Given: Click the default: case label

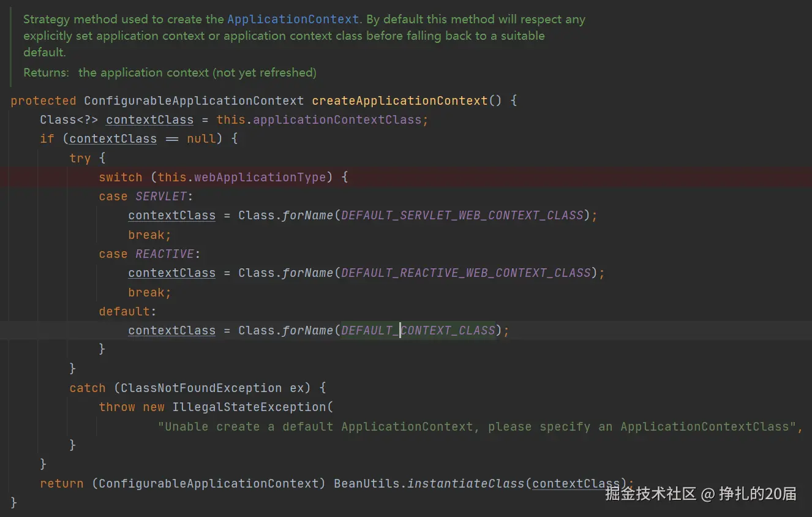Looking at the screenshot, I should [128, 311].
